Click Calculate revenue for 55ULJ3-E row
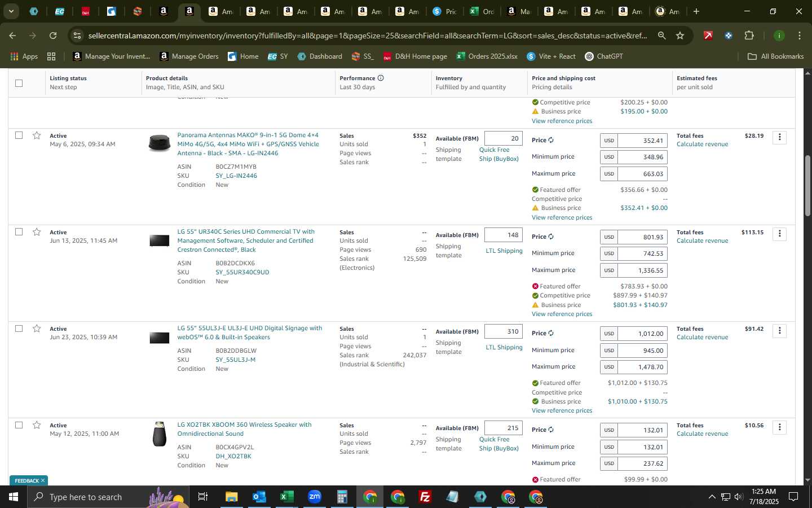 tap(702, 337)
